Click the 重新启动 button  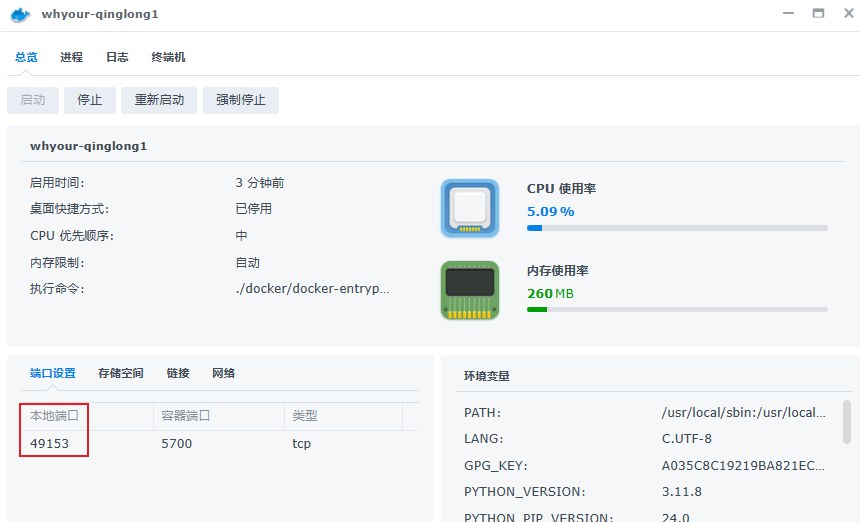click(x=159, y=100)
